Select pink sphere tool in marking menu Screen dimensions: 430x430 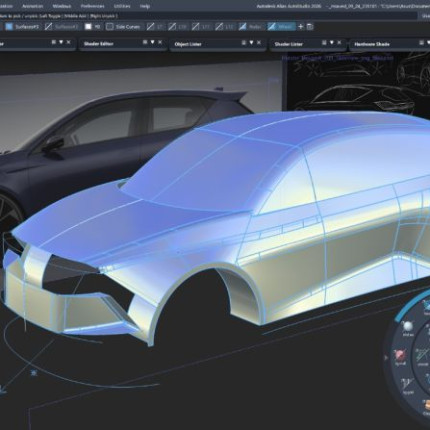400,355
